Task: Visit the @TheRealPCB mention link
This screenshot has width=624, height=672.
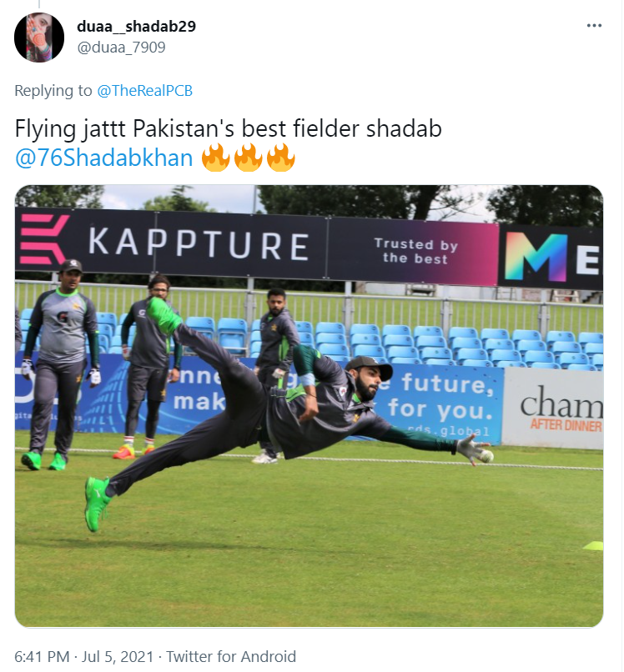Action: (x=144, y=91)
